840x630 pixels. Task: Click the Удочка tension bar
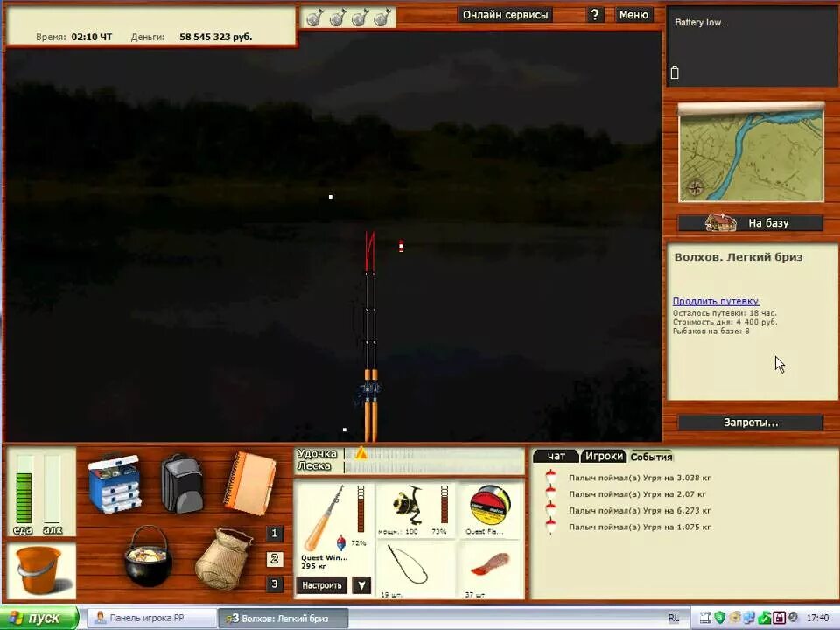[x=434, y=454]
